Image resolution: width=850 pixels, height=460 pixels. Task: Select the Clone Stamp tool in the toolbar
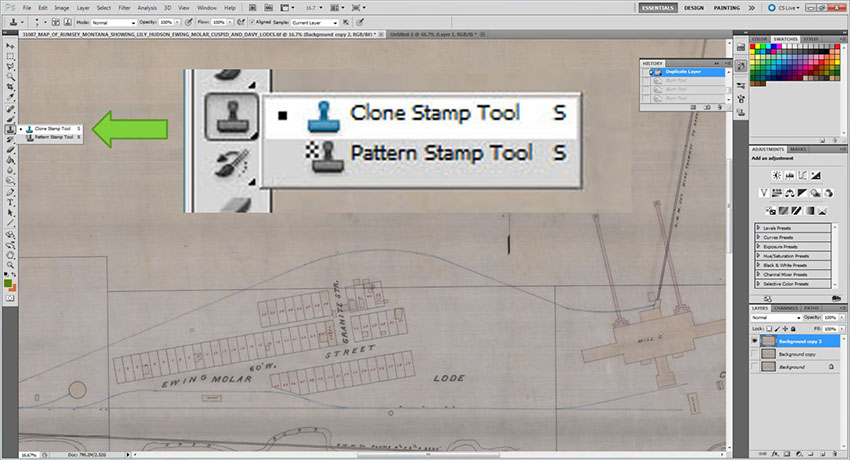(10, 129)
